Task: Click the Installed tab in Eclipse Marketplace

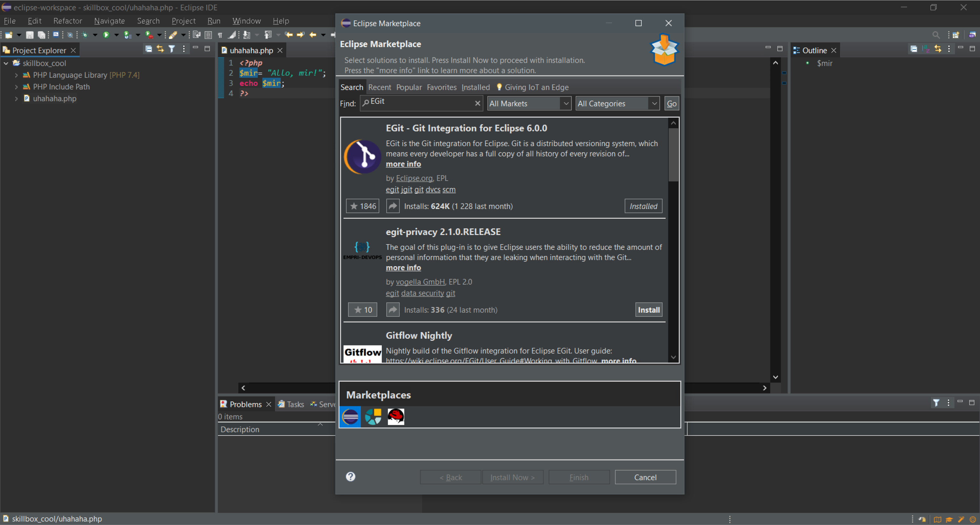Action: tap(475, 87)
